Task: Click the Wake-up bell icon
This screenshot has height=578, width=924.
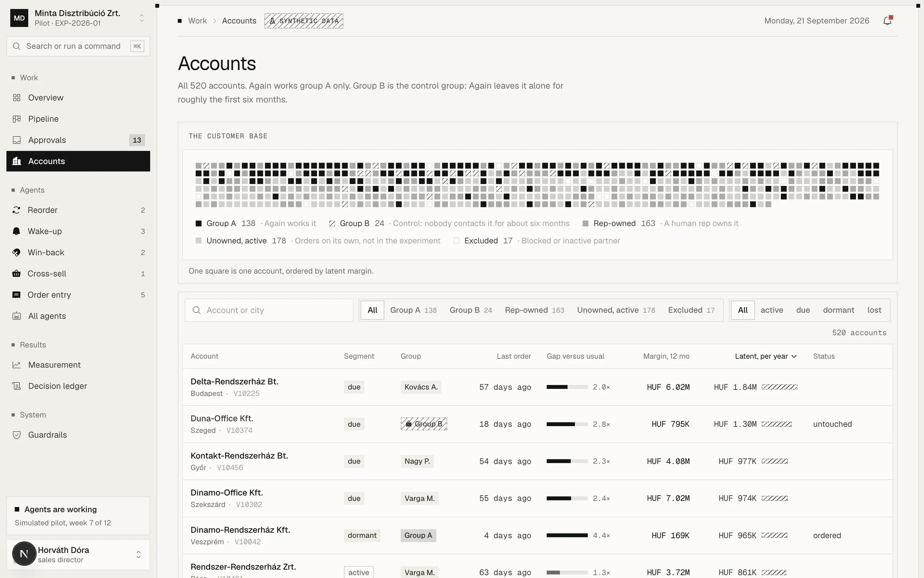Action: 16,231
